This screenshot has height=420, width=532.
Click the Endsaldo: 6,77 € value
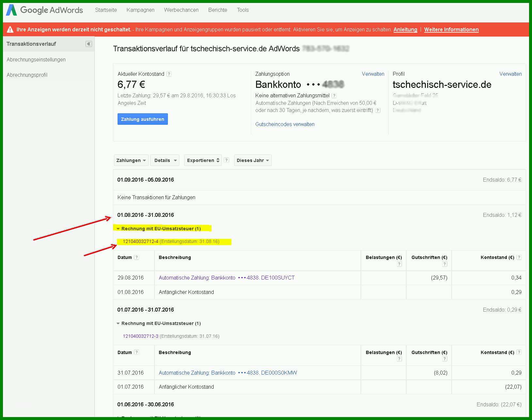click(x=502, y=180)
